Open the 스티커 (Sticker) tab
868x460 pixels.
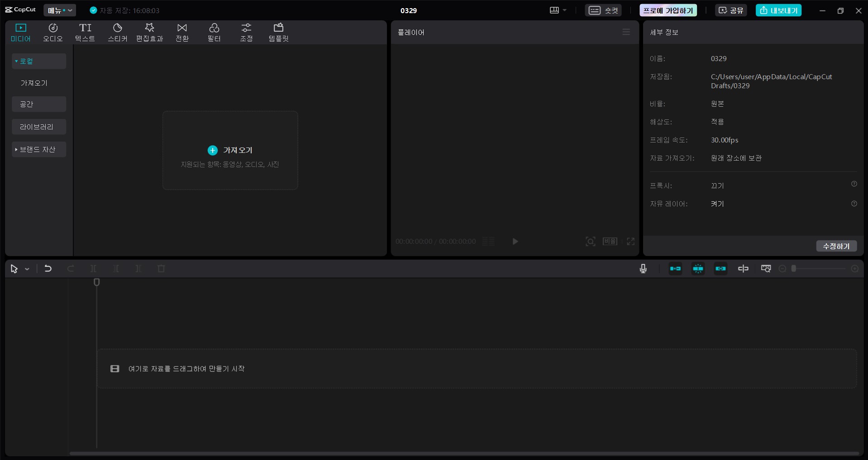pos(118,33)
